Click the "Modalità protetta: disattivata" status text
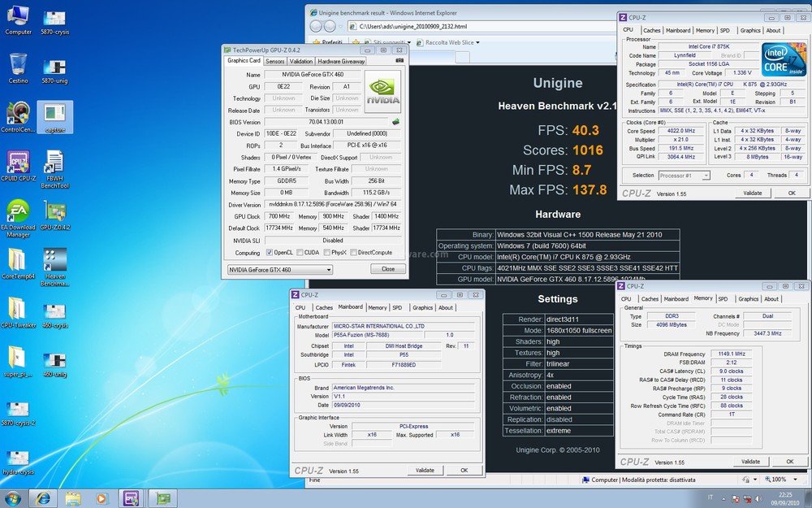The image size is (812, 508). [x=659, y=480]
